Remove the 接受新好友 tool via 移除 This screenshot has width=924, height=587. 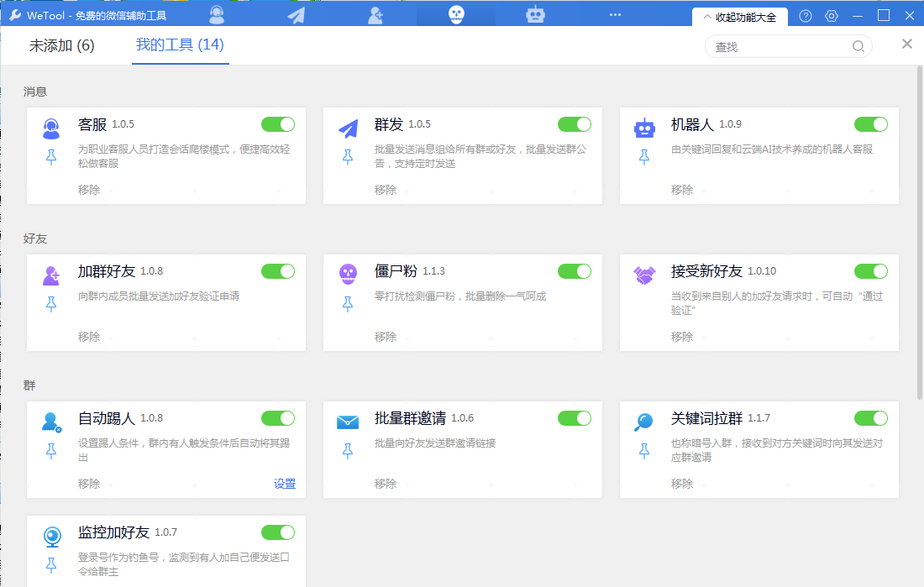click(682, 337)
